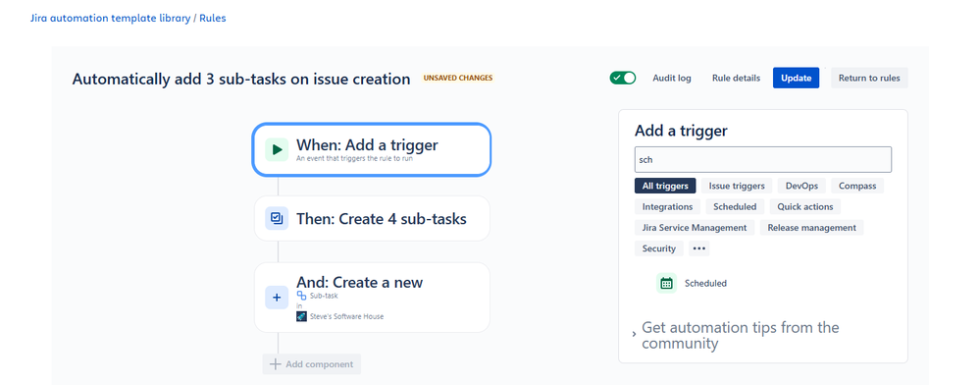Click Return to rules button
980x385 pixels.
pyautogui.click(x=869, y=79)
